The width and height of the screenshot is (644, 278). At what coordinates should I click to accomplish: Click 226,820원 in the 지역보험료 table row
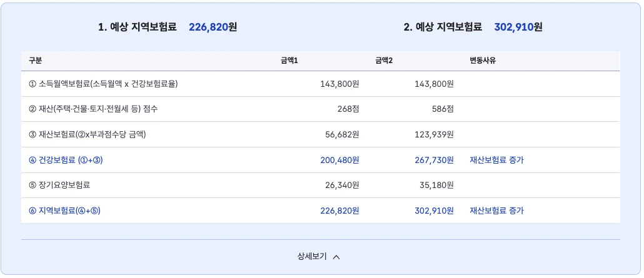coord(340,211)
